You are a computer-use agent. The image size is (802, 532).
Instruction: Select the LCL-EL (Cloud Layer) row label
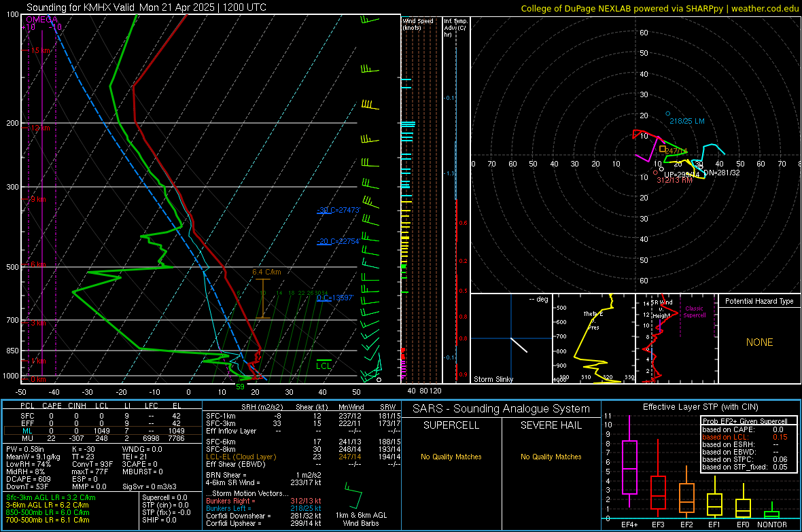[241, 457]
